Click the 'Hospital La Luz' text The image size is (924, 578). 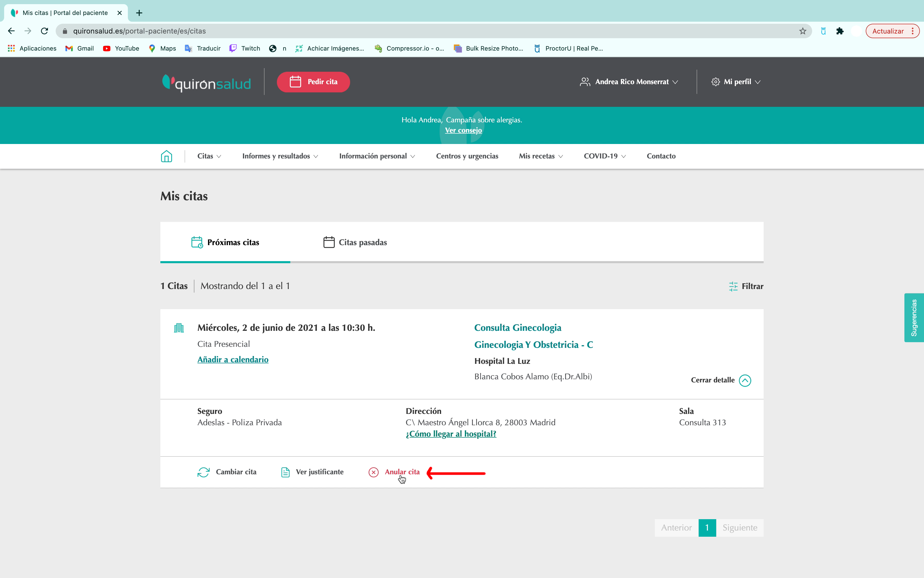pyautogui.click(x=502, y=361)
